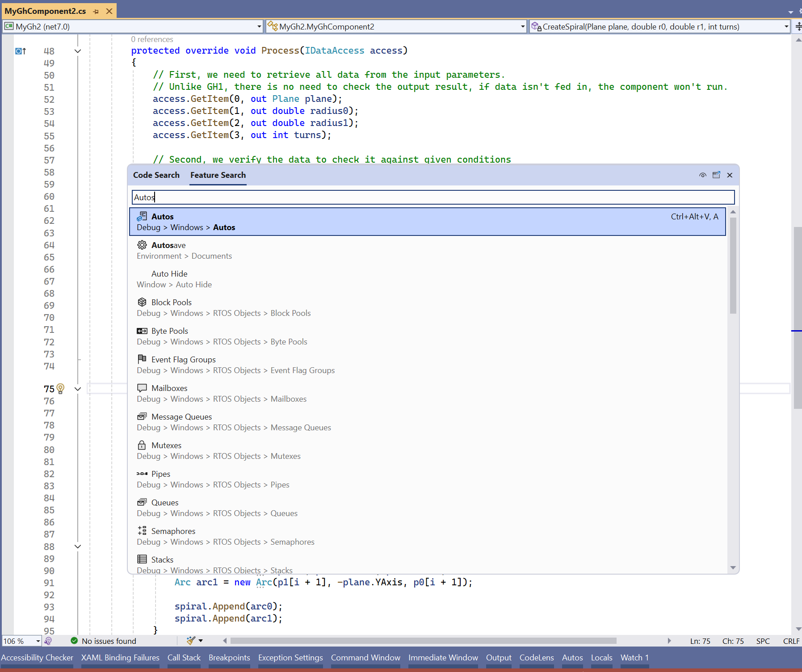Click the Autos result icon
Image resolution: width=802 pixels, height=672 pixels.
click(x=142, y=216)
